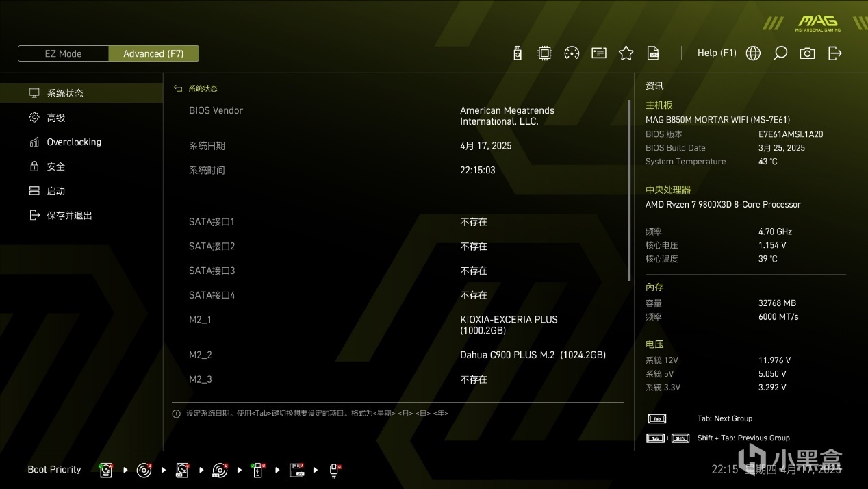The height and width of the screenshot is (489, 868).
Task: Open Overclocking in the sidebar
Action: 81,142
